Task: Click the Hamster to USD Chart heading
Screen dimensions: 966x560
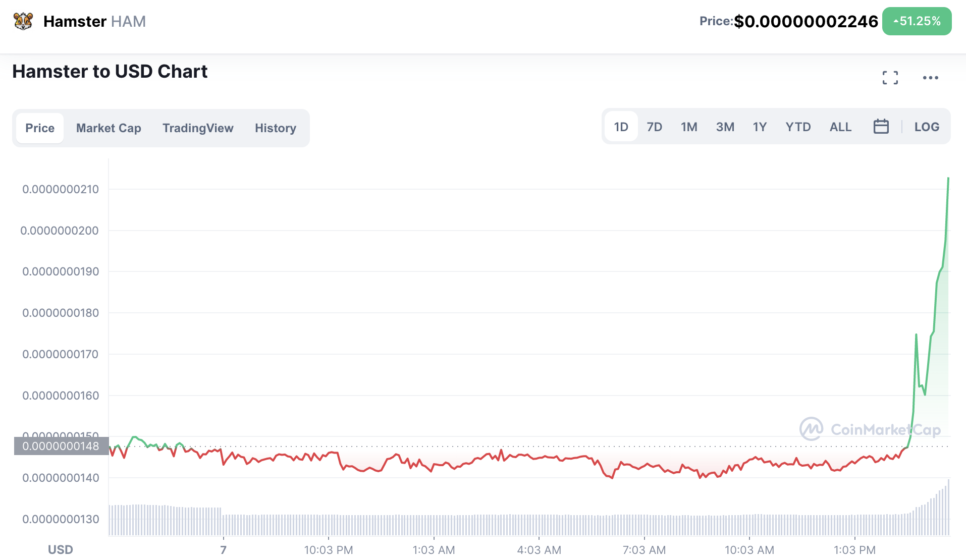Action: (x=110, y=72)
